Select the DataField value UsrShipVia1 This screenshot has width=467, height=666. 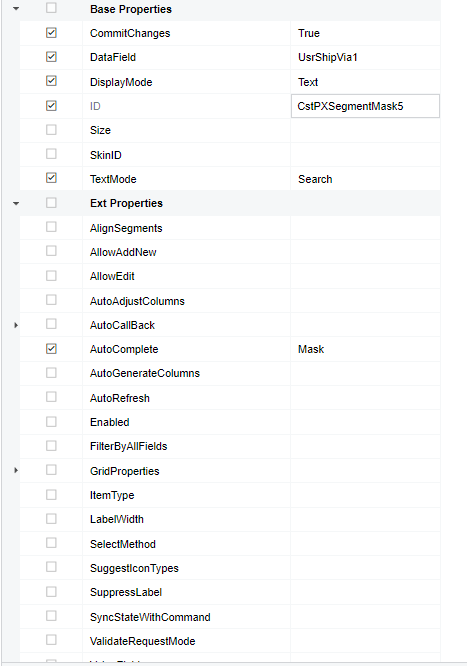pyautogui.click(x=328, y=57)
